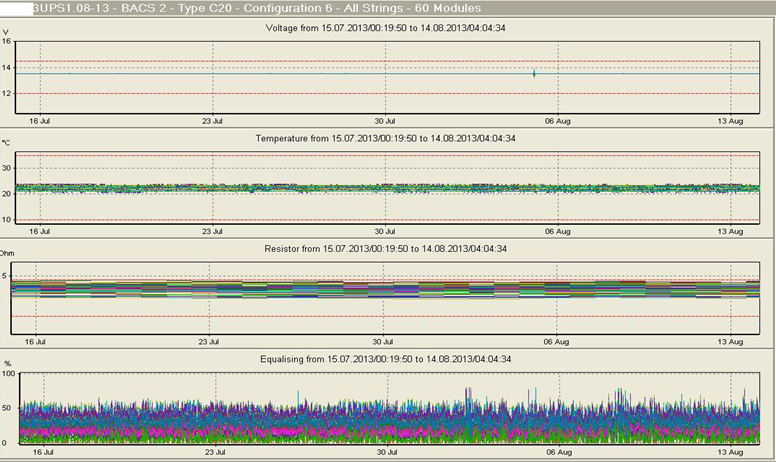This screenshot has width=776, height=462.
Task: Click the Temperature chart title text
Action: [x=385, y=138]
